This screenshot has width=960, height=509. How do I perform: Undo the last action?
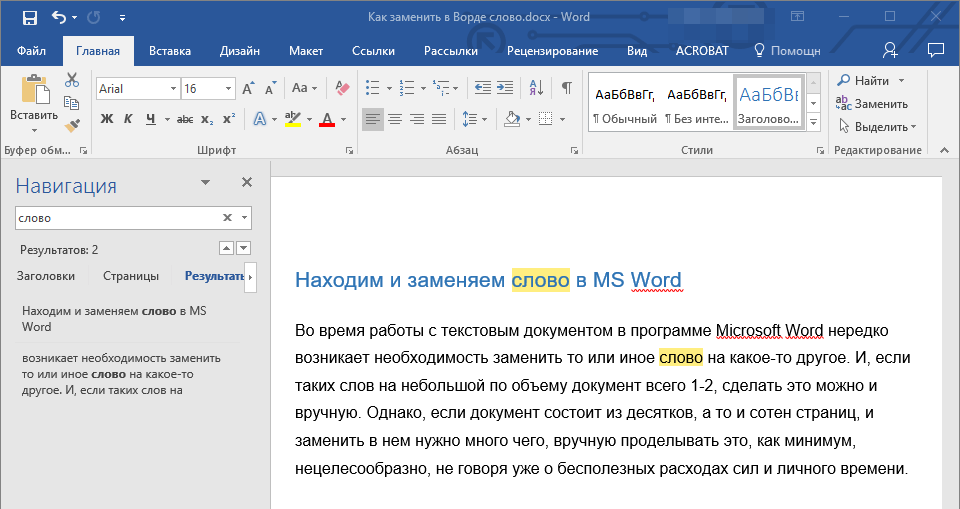pyautogui.click(x=59, y=18)
